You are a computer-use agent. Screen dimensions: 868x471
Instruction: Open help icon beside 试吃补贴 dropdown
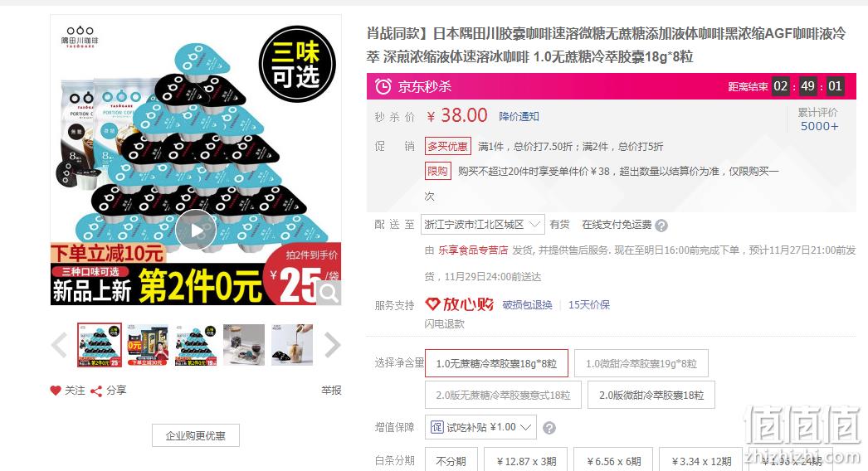[549, 428]
